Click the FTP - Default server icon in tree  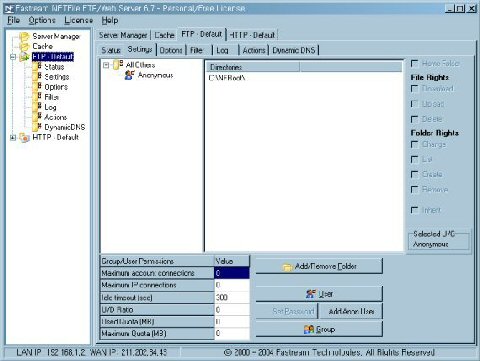point(25,57)
